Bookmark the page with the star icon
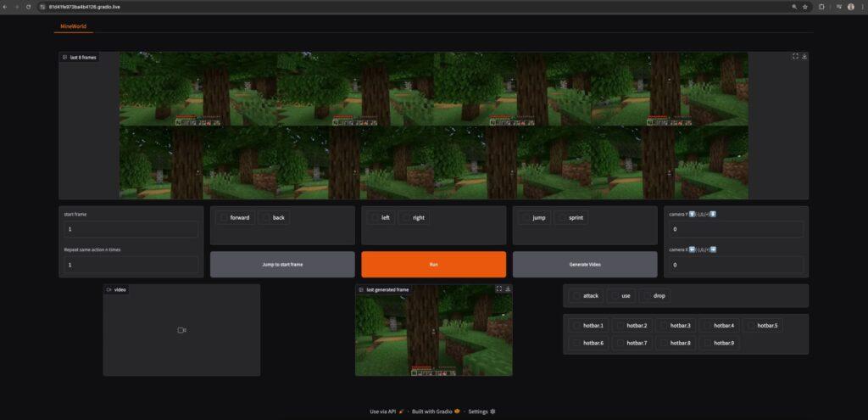 click(x=805, y=7)
